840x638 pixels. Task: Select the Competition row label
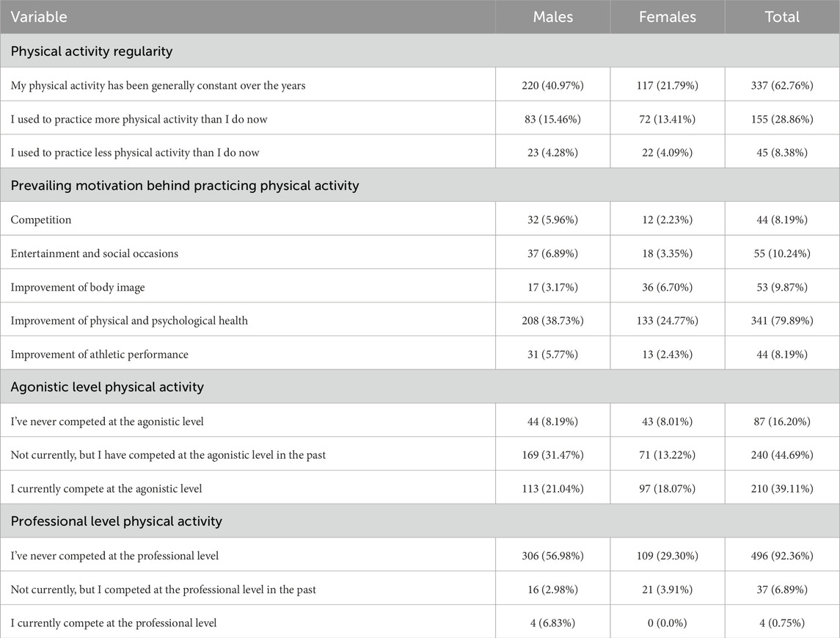40,220
